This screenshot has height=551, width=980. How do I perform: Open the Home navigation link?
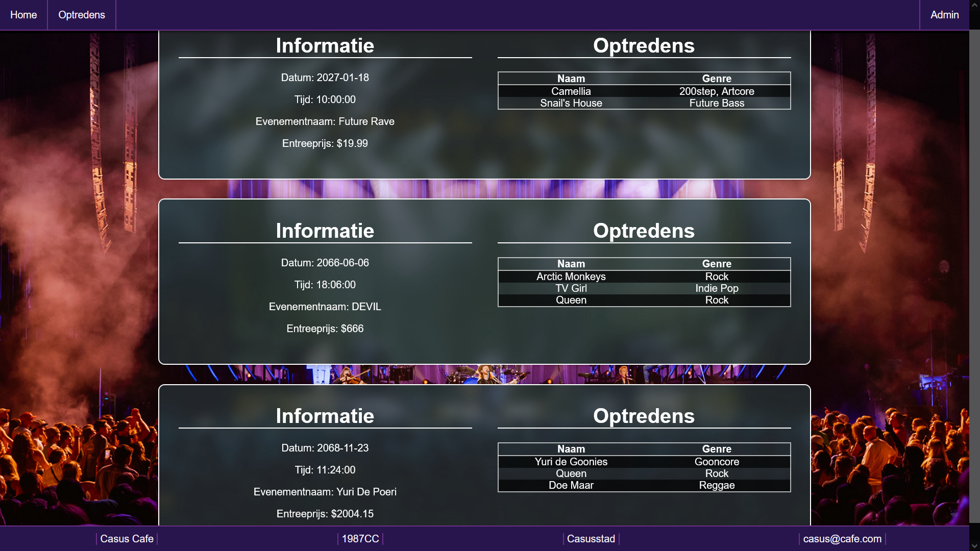coord(23,15)
